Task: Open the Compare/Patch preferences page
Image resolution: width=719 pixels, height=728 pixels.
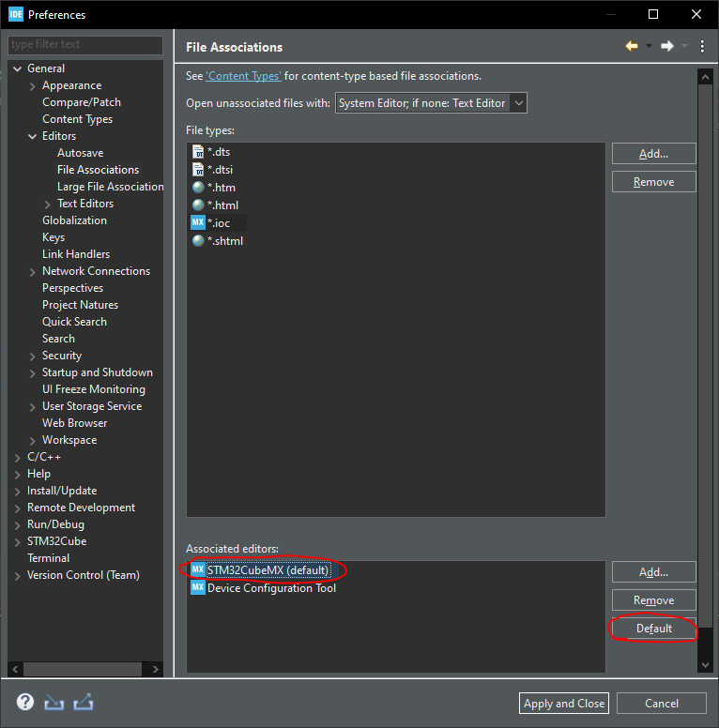Action: click(x=82, y=102)
